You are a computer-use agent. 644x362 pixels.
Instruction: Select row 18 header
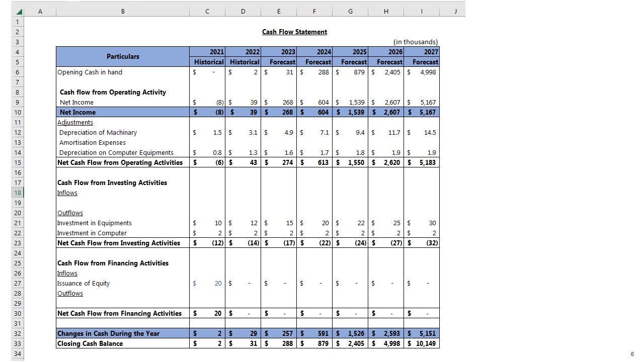click(x=17, y=193)
